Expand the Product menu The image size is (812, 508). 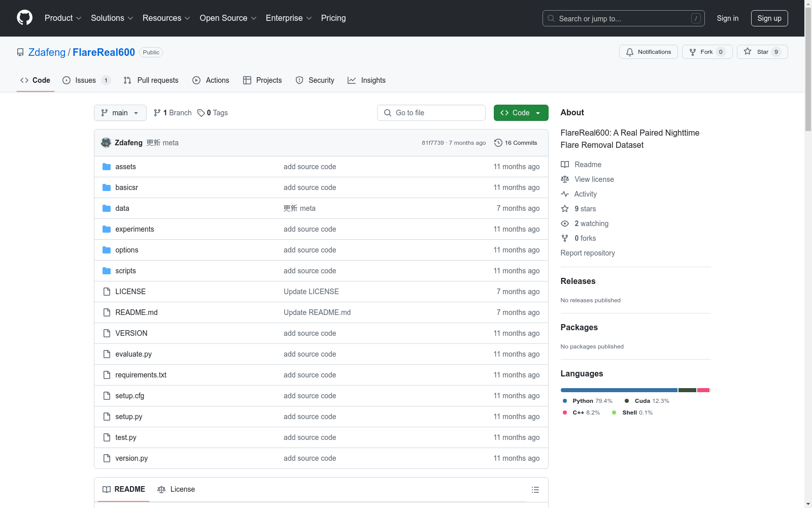(63, 18)
